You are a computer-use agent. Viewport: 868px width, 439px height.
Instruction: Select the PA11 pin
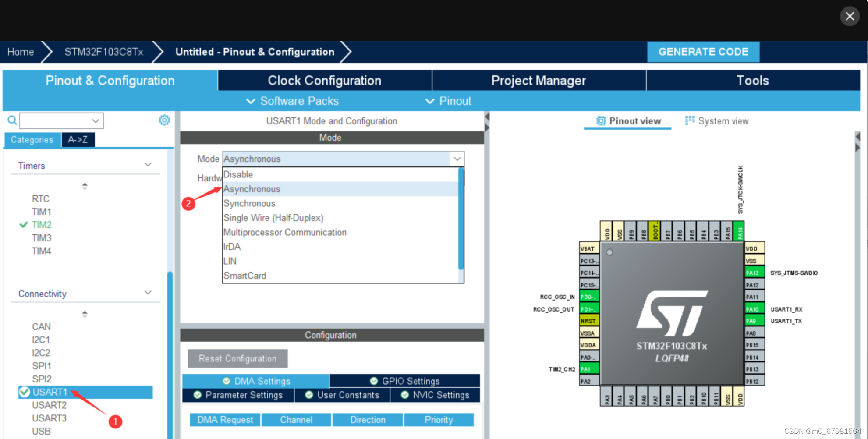pos(755,297)
